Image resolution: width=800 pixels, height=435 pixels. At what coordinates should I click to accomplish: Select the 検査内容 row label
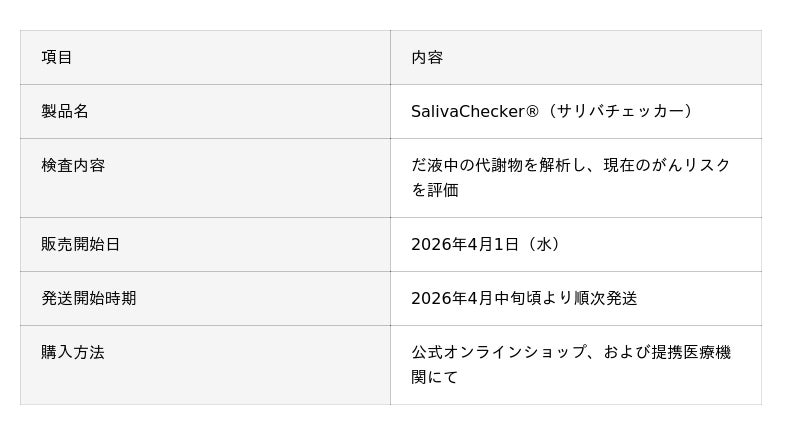tap(73, 166)
